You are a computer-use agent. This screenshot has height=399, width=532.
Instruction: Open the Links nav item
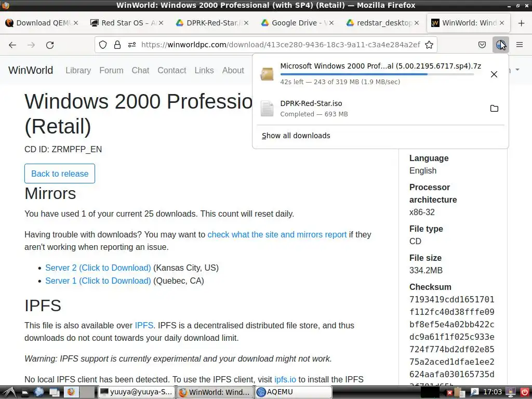click(204, 70)
